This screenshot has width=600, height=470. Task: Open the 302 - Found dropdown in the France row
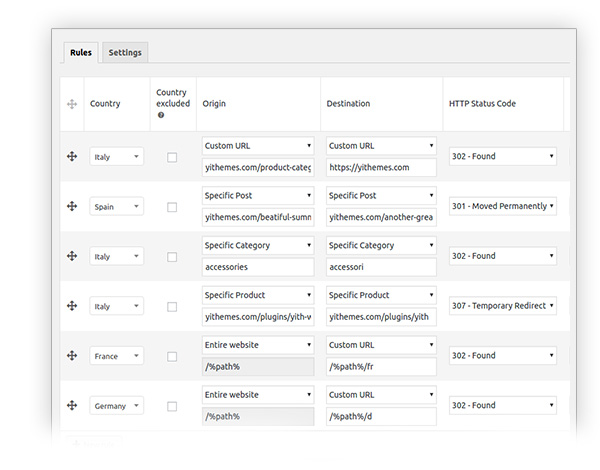pos(503,356)
